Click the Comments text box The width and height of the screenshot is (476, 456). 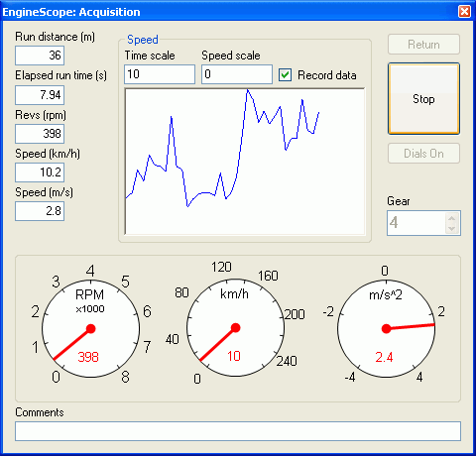238,431
